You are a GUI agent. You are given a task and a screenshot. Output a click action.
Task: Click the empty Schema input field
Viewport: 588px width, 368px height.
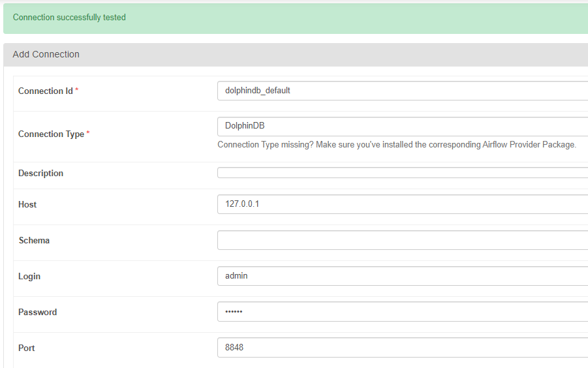pos(403,240)
